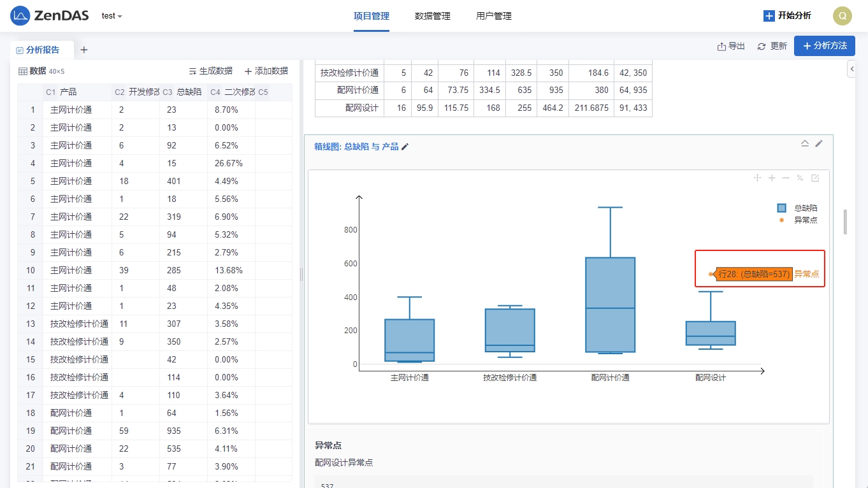Click the ZenDAS logo icon
The width and height of the screenshot is (868, 488).
click(x=20, y=16)
